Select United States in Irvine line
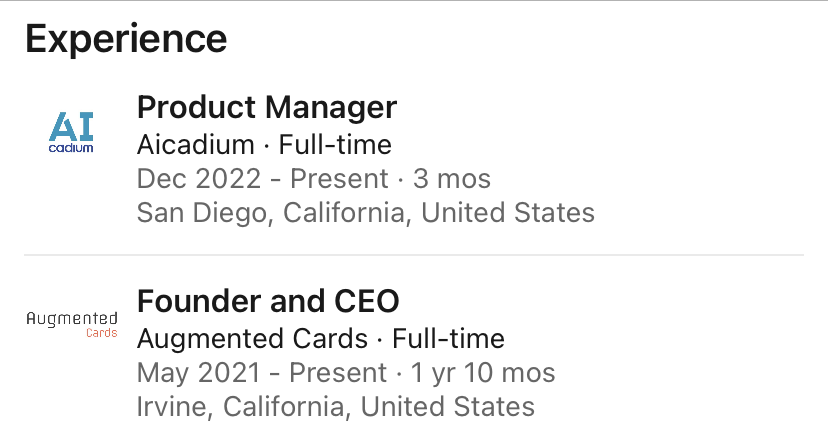 click(447, 406)
